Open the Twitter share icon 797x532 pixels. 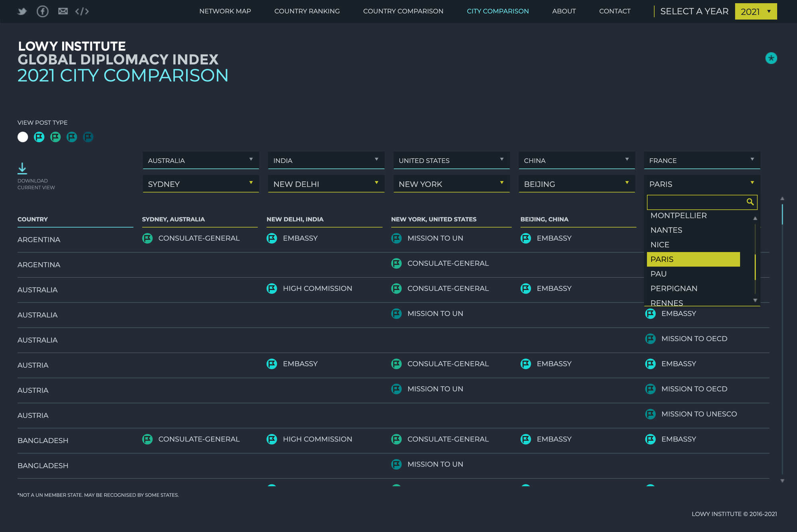click(22, 11)
